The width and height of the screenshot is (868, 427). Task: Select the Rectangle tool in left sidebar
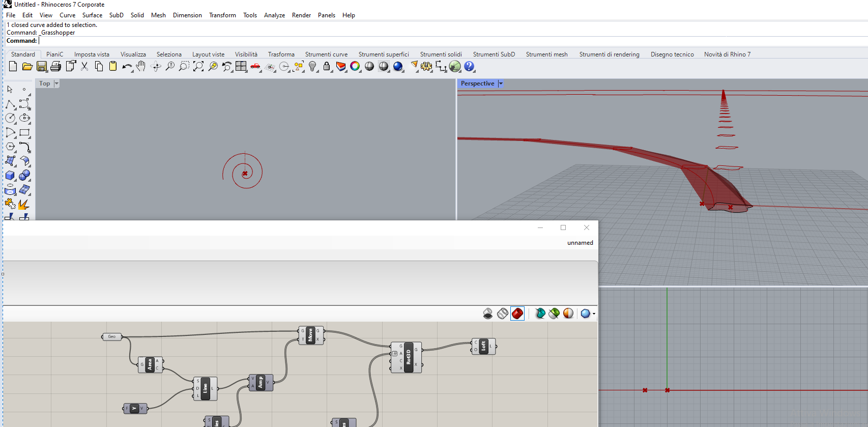[24, 132]
